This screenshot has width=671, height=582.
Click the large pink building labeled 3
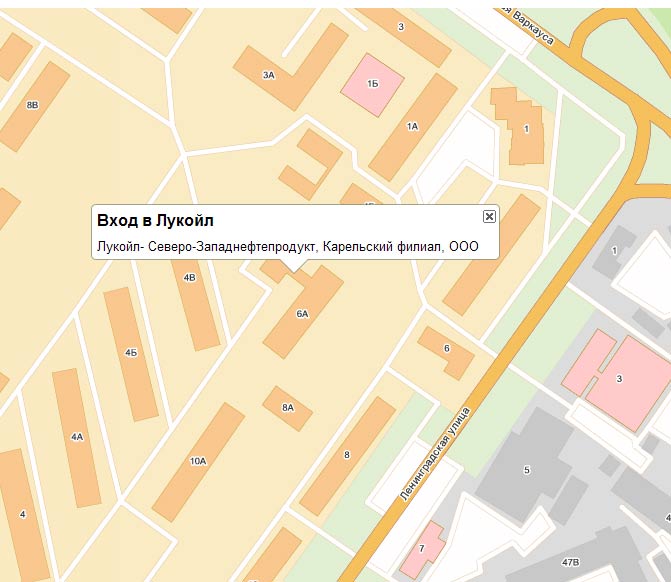tap(620, 378)
